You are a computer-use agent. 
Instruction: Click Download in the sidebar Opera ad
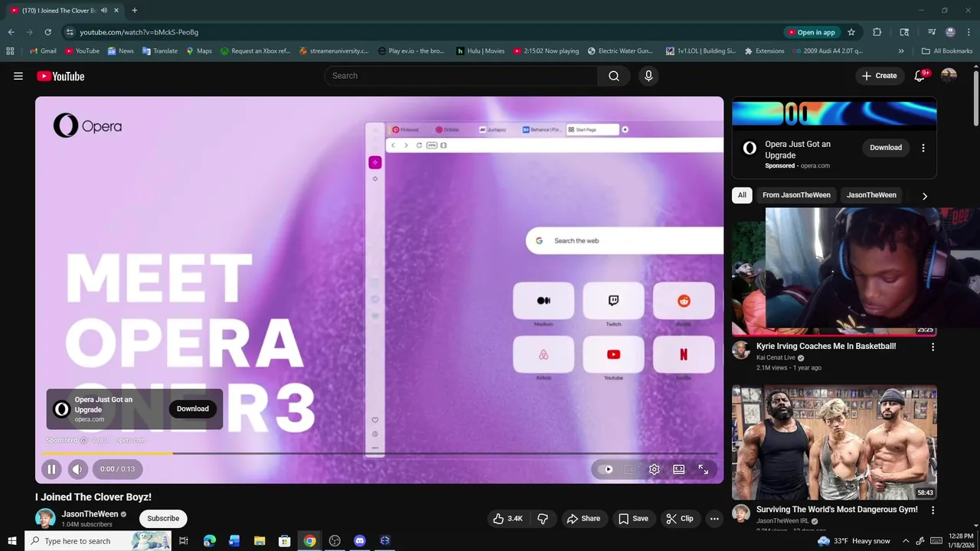(886, 148)
